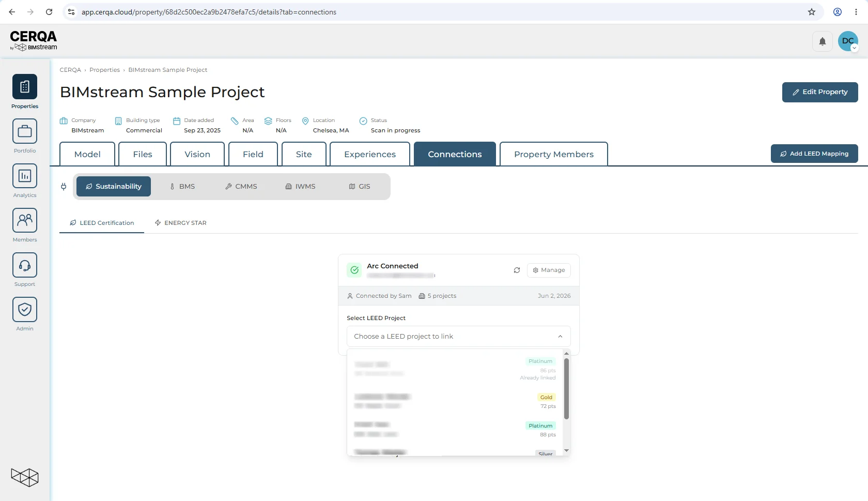Click the Sep 23, 2025 date value
The image size is (868, 501).
tap(202, 130)
